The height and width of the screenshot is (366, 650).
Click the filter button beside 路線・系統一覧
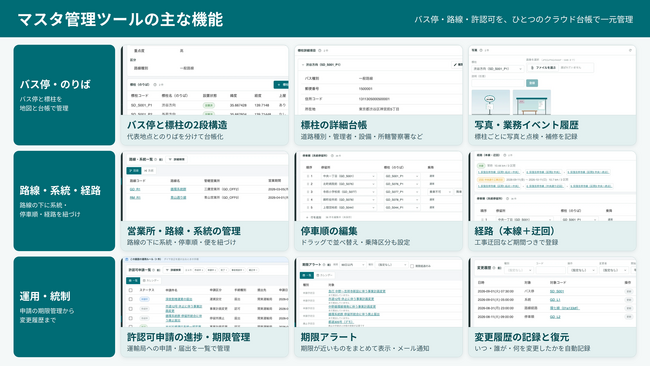[x=177, y=159]
